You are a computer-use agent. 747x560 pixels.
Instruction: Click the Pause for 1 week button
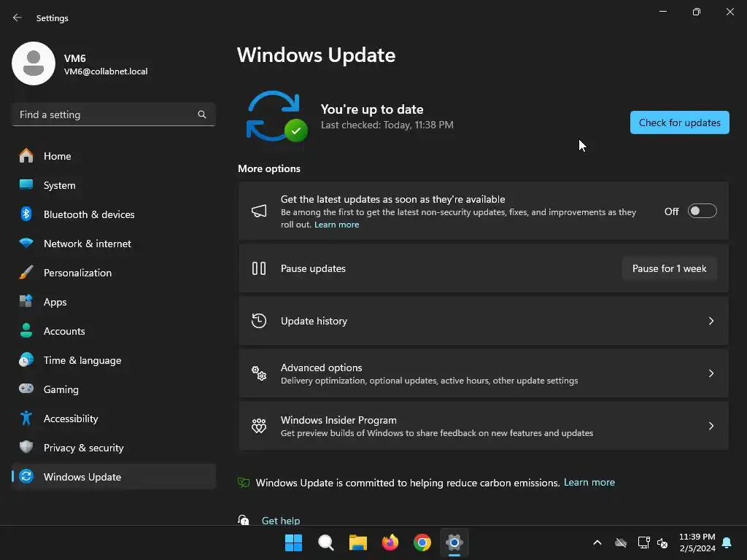tap(670, 268)
